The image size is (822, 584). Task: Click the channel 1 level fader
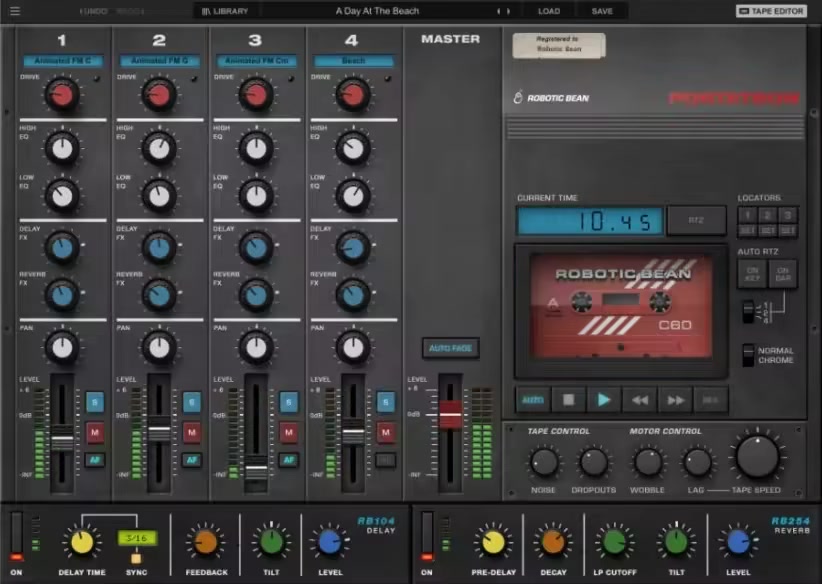62,438
